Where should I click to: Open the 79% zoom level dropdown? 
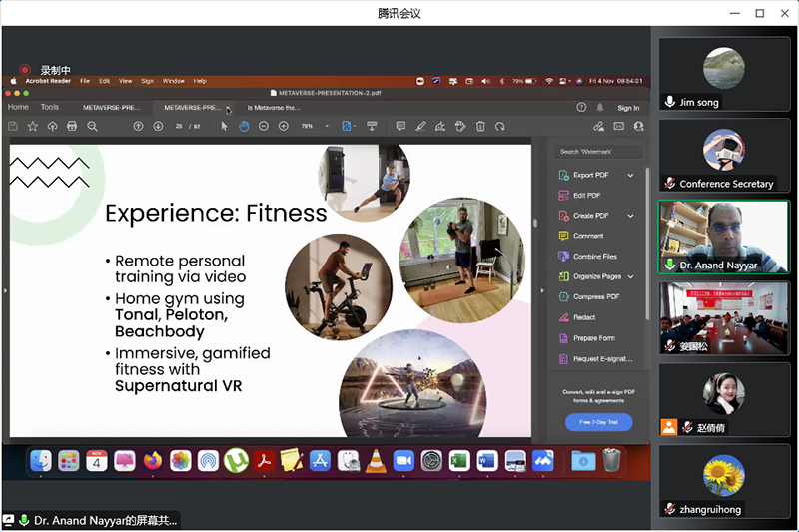(x=327, y=126)
